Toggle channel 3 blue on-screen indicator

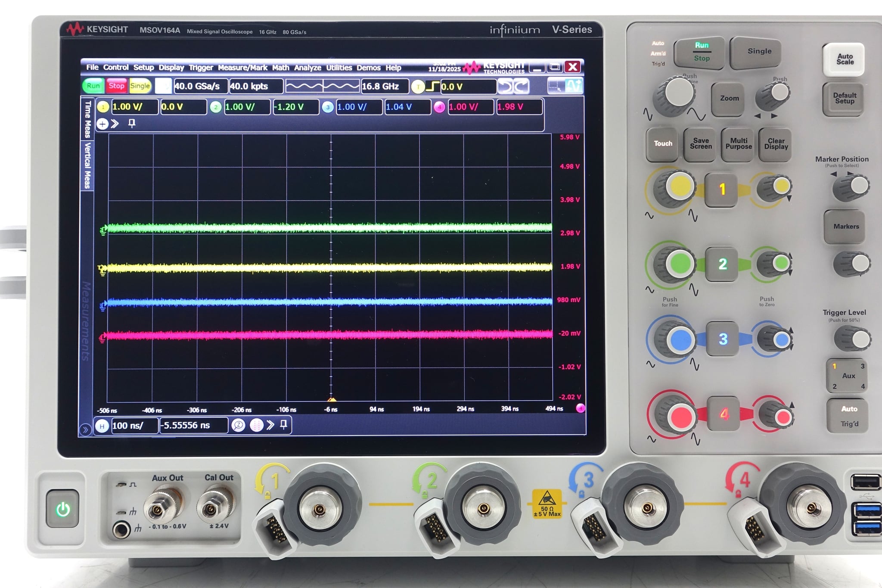tap(328, 107)
